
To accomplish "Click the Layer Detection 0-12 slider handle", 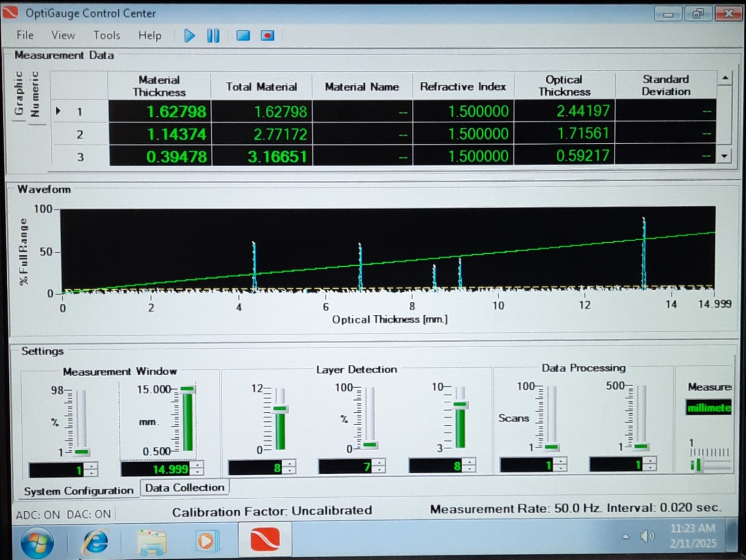I will [x=280, y=408].
